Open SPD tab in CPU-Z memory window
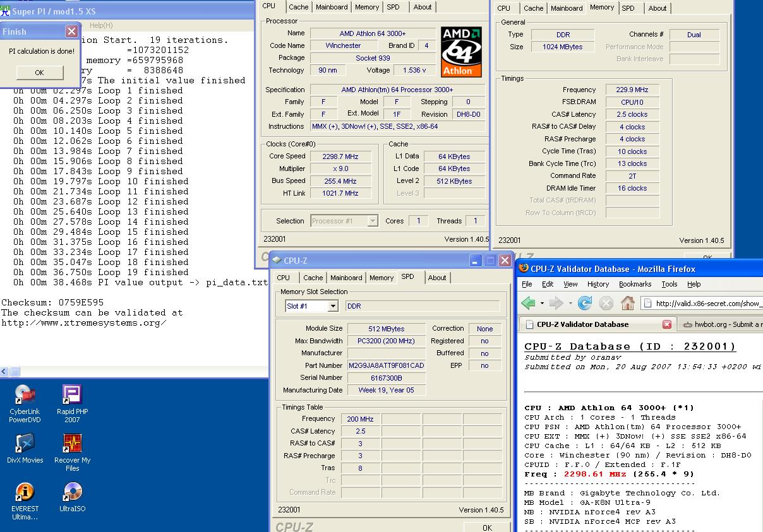Image resolution: width=763 pixels, height=532 pixels. click(628, 8)
